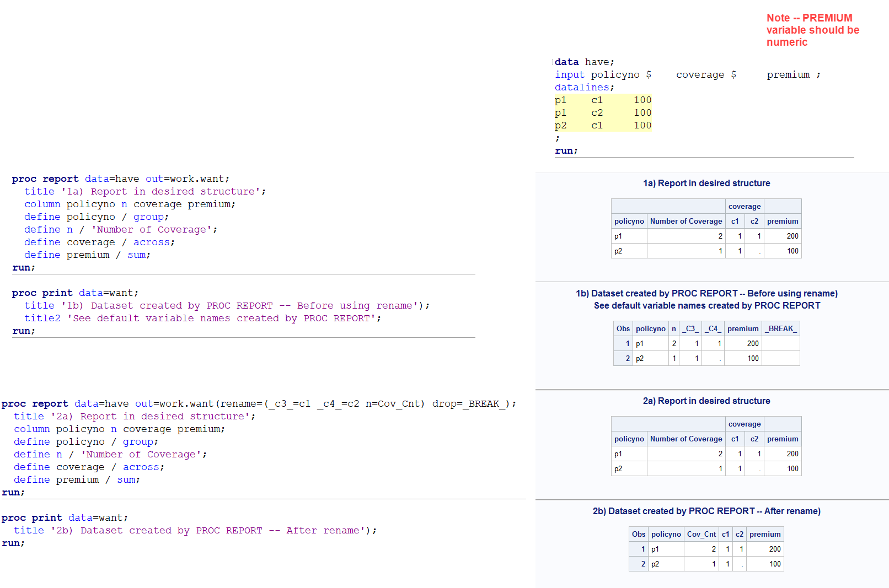The height and width of the screenshot is (588, 889).
Task: Select the premium column header in table 1a
Action: 783,221
